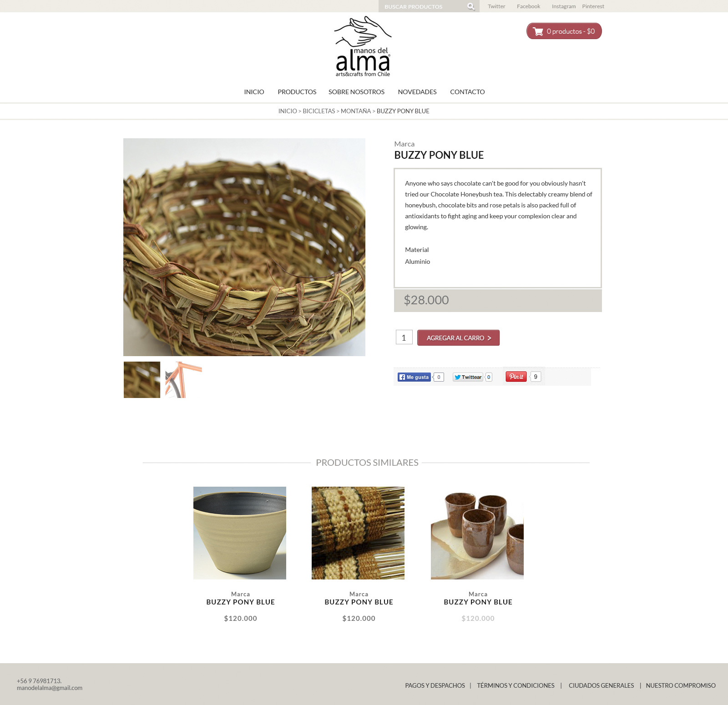
Task: Open the ceramic bowl similar product
Action: coord(240,533)
